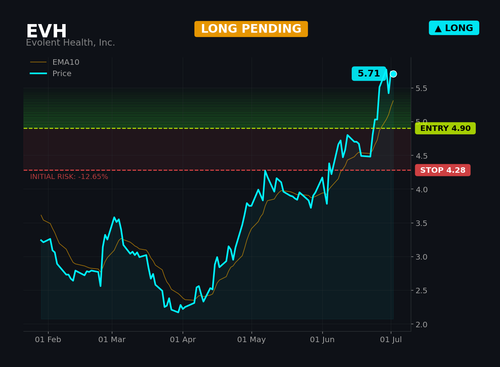500x367 pixels.
Task: Click the LONG direction badge
Action: point(454,28)
